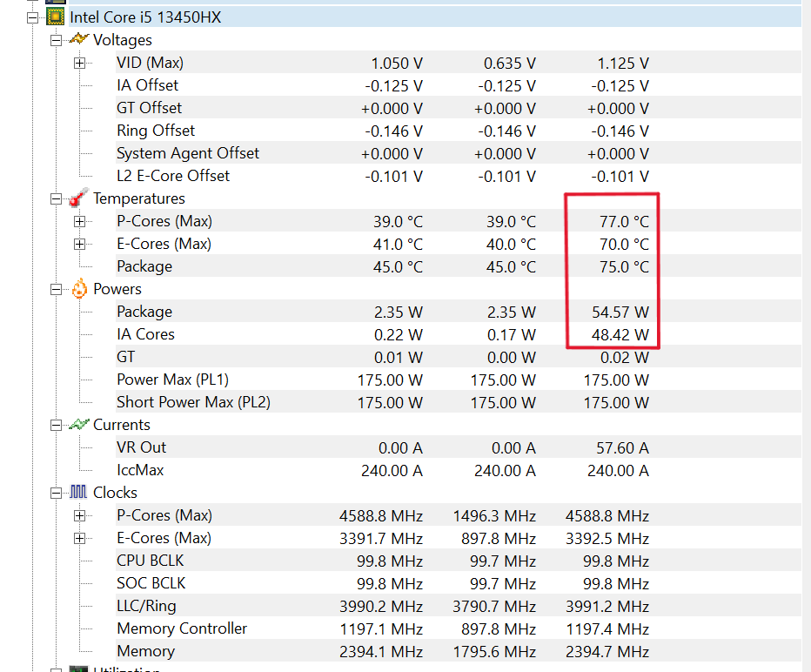Select the IA Cores power label

(146, 335)
